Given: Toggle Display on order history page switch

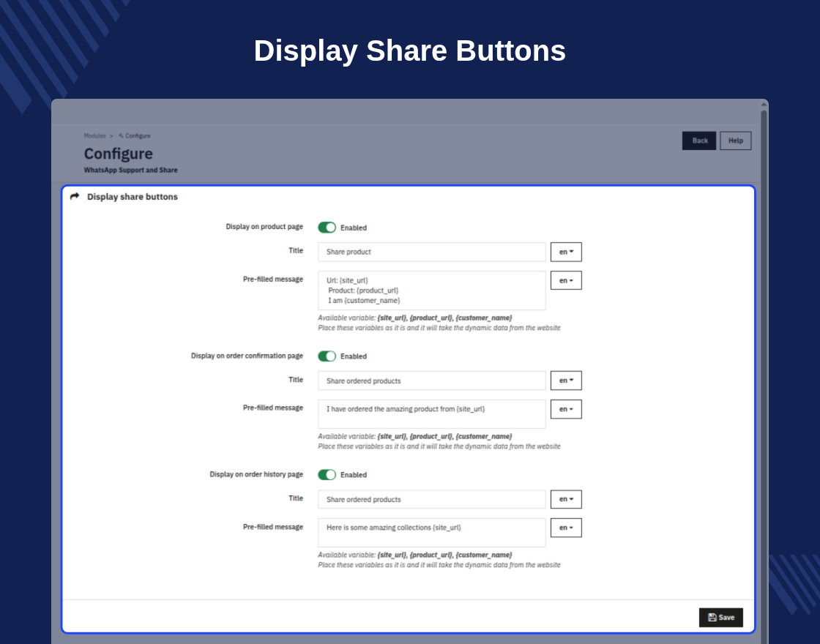Looking at the screenshot, I should [327, 475].
